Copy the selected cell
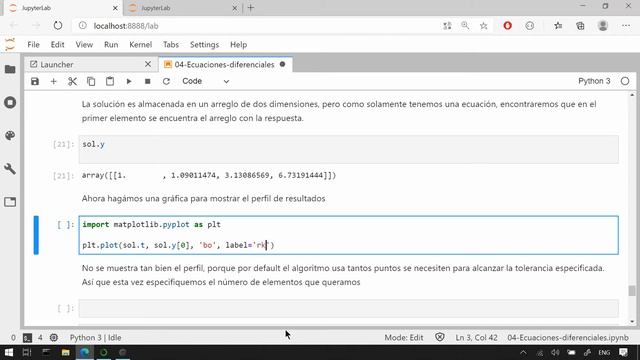Image resolution: width=640 pixels, height=360 pixels. [91, 81]
